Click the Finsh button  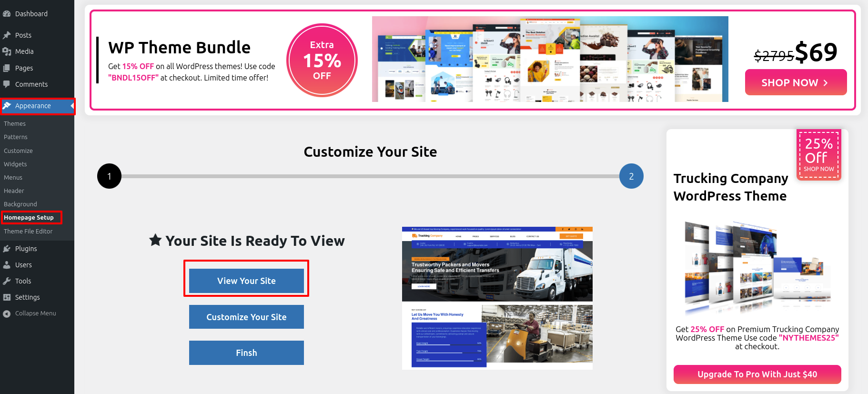click(x=246, y=353)
